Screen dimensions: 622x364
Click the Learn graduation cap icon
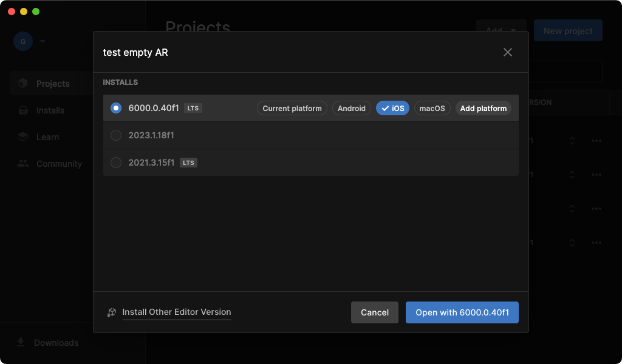23,137
